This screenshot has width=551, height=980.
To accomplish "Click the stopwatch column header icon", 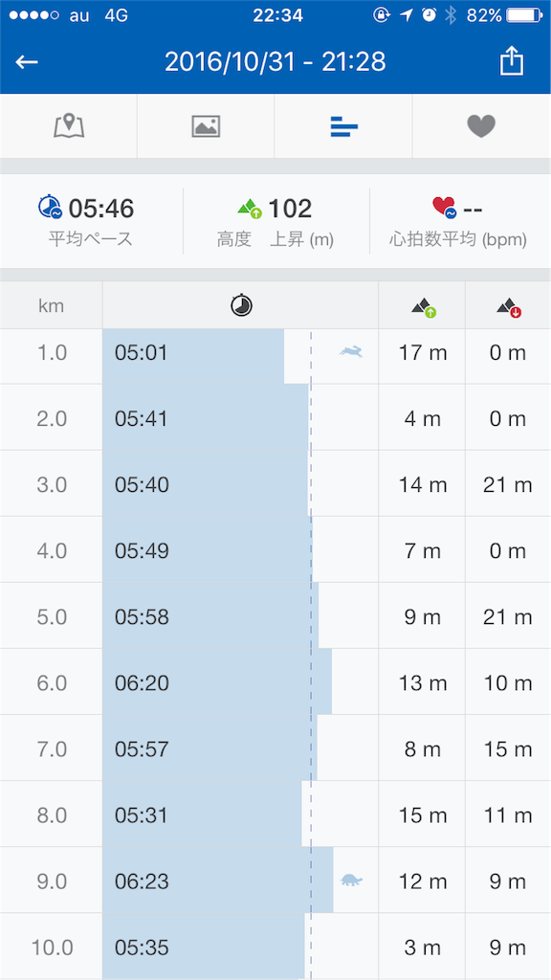I will 241,305.
